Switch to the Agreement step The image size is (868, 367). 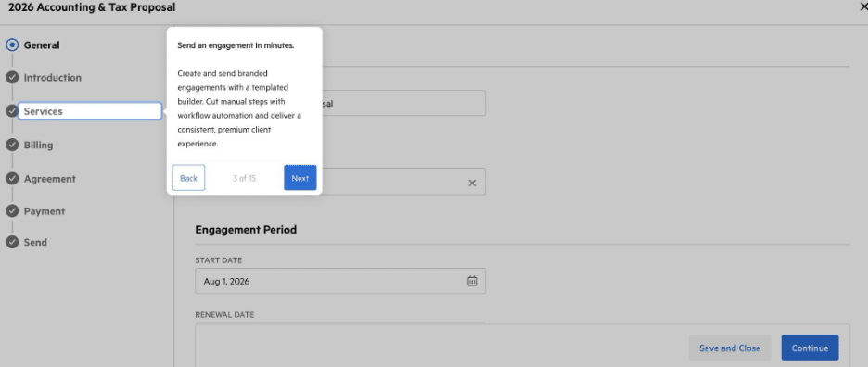tap(50, 179)
